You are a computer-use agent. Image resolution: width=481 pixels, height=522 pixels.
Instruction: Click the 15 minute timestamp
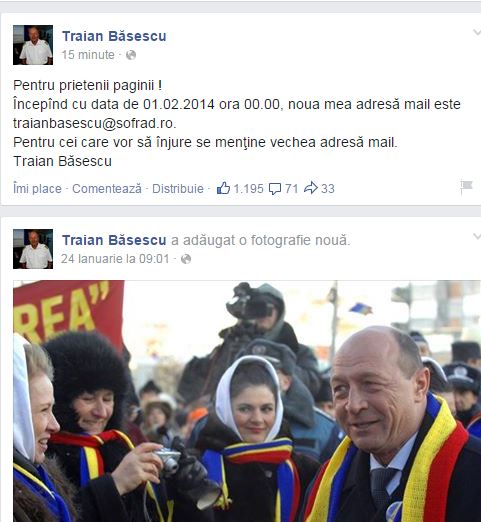point(88,55)
